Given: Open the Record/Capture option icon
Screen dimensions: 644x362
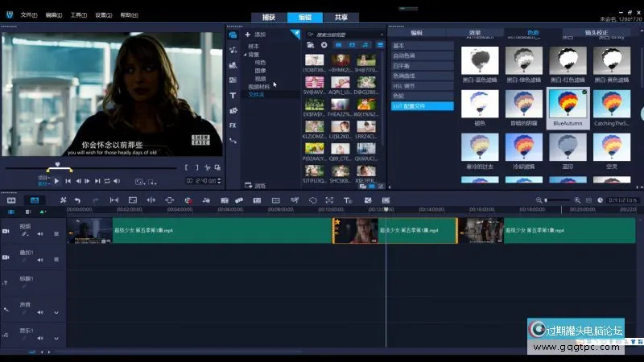Looking at the screenshot, I should [x=188, y=200].
